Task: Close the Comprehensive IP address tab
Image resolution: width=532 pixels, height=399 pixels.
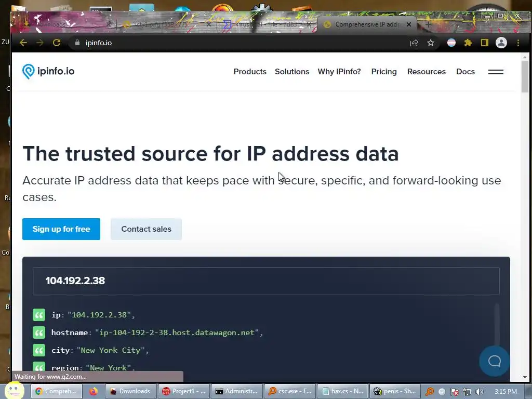Action: point(409,24)
